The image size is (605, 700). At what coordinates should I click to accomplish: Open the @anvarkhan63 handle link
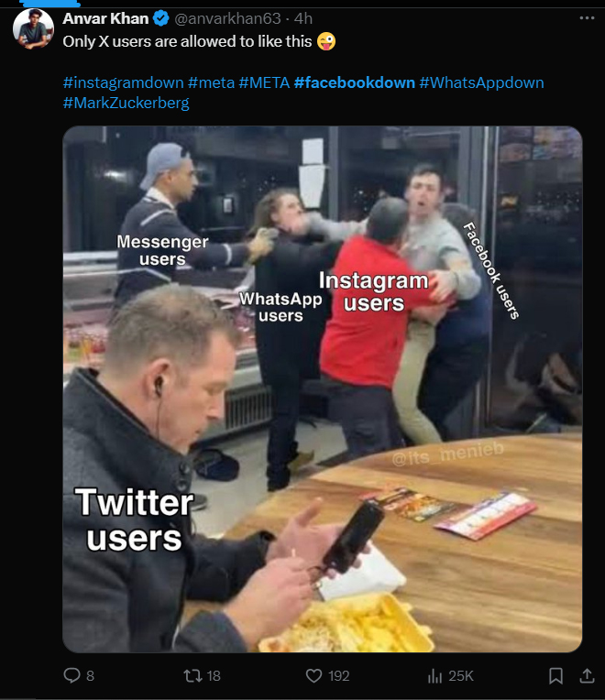tap(227, 18)
